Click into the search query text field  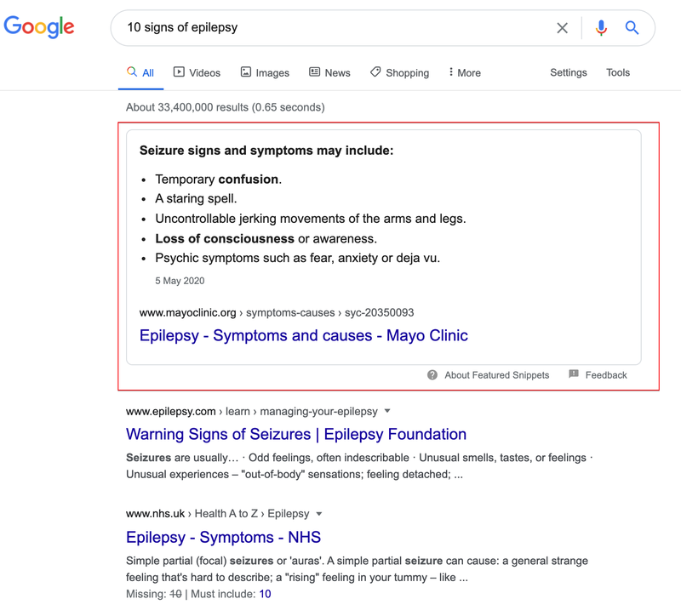click(x=332, y=28)
